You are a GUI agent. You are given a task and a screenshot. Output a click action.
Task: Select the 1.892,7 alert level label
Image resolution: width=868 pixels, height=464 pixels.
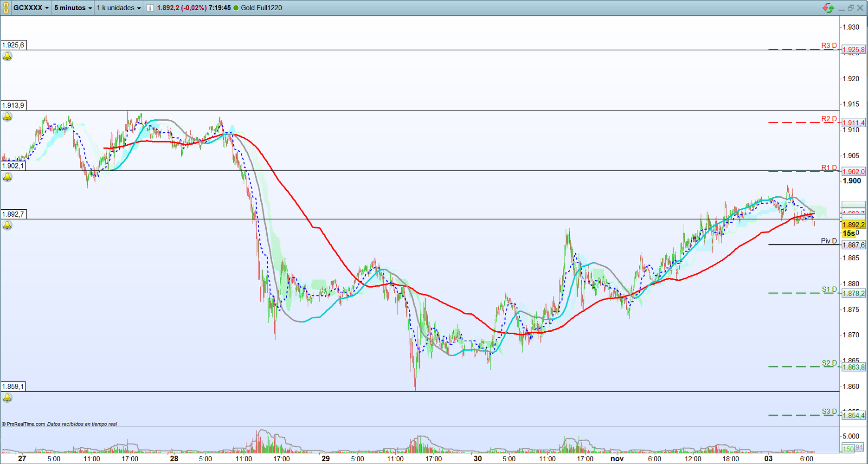click(13, 214)
